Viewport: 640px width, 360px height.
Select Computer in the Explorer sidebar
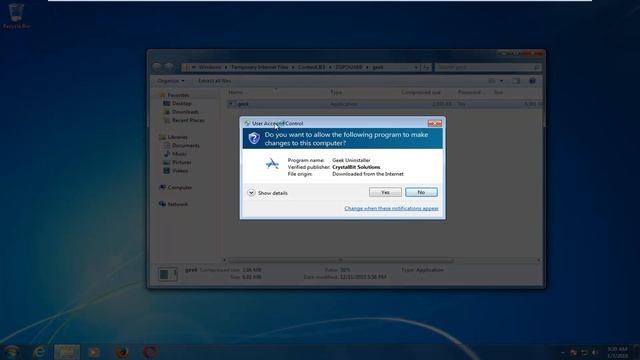coord(176,187)
